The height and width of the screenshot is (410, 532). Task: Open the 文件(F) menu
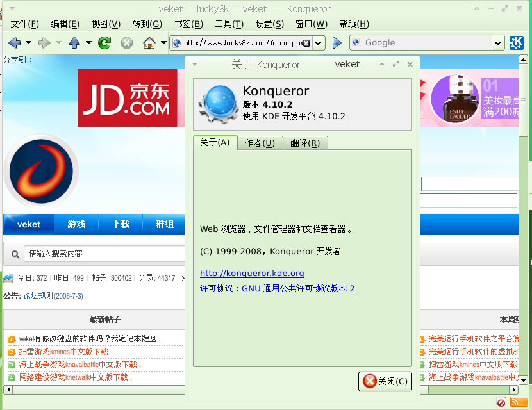(25, 24)
